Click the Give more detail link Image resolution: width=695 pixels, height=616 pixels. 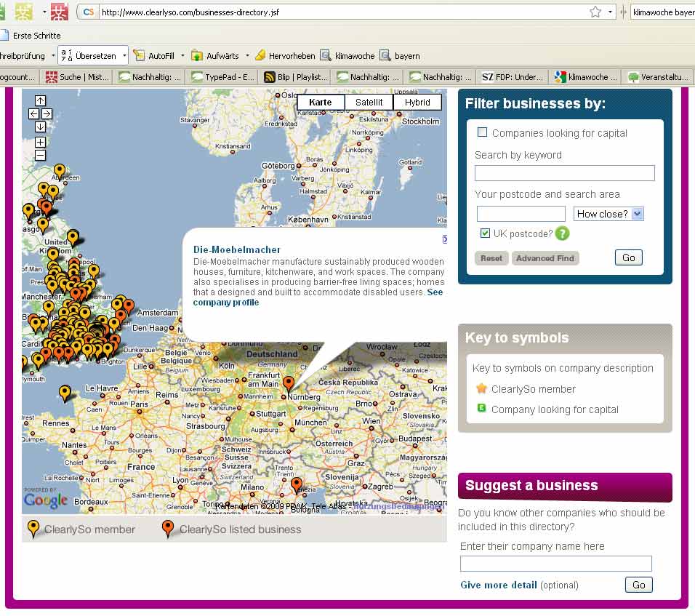pyautogui.click(x=499, y=585)
